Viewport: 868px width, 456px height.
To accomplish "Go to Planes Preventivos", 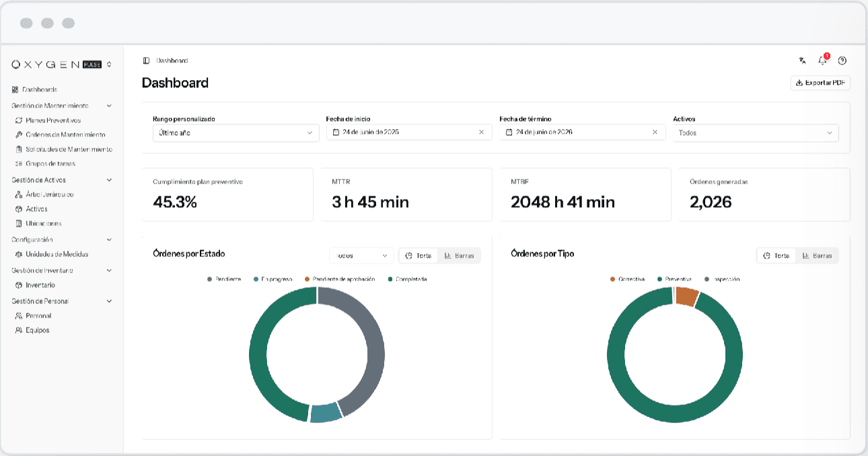I will click(x=53, y=120).
